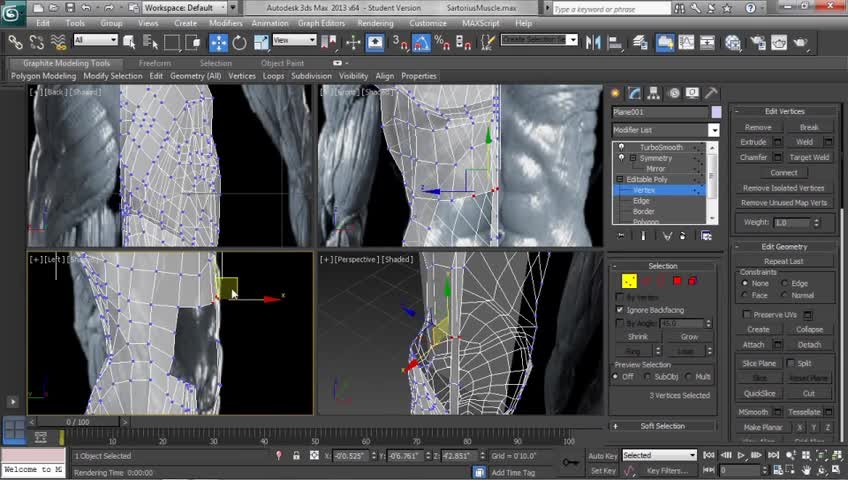Enable the Preserve UVs checkbox
This screenshot has width=848, height=480.
point(747,314)
